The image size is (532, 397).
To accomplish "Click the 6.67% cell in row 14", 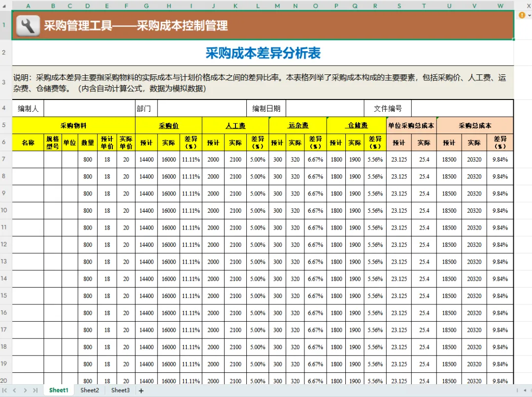I will (316, 279).
